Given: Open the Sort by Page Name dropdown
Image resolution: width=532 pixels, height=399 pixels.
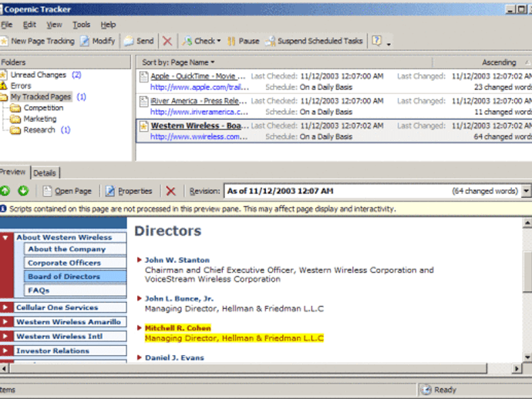Looking at the screenshot, I should pos(178,62).
